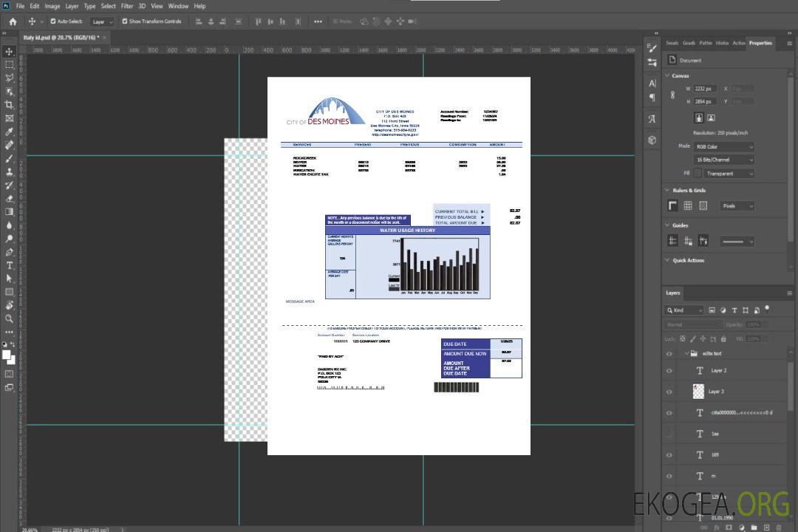This screenshot has height=532, width=798.
Task: Toggle the grid icon under Rulers & Grids
Action: point(688,206)
